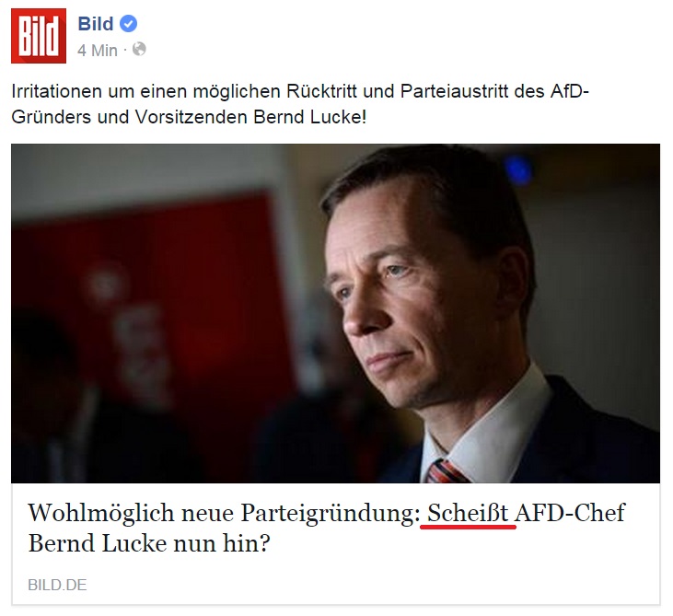Open the red Bild logo profile picture
Viewport: 673px width, 616px height.
tap(39, 36)
